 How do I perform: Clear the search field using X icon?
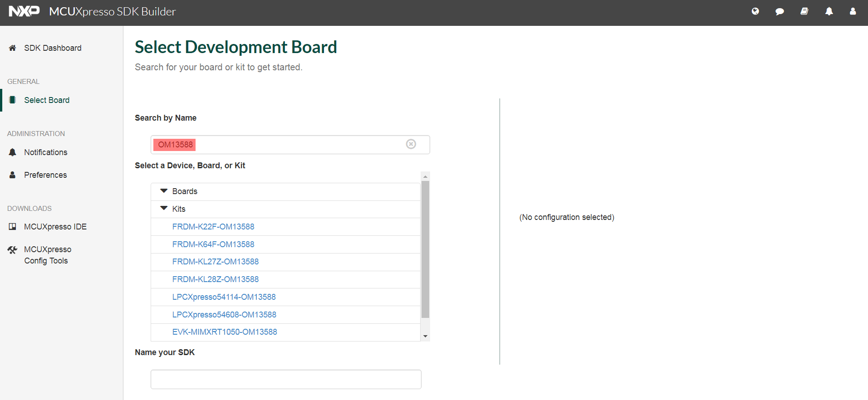(x=411, y=144)
